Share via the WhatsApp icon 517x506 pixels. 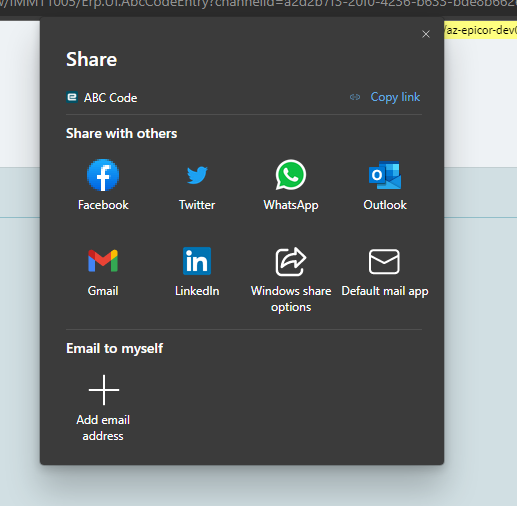tap(291, 175)
